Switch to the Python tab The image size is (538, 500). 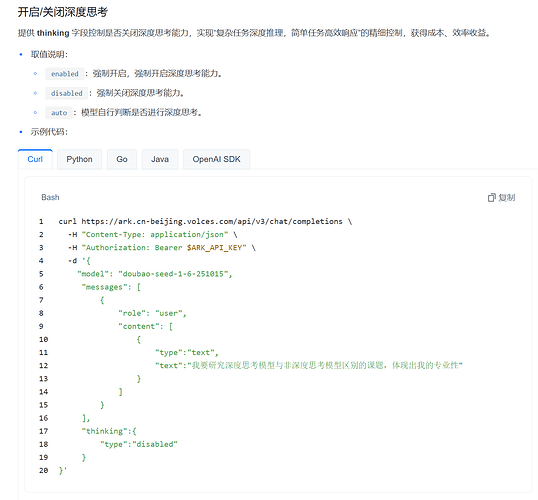coord(79,159)
